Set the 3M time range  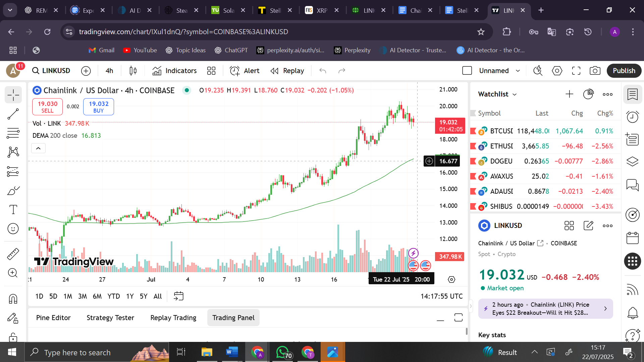point(83,296)
